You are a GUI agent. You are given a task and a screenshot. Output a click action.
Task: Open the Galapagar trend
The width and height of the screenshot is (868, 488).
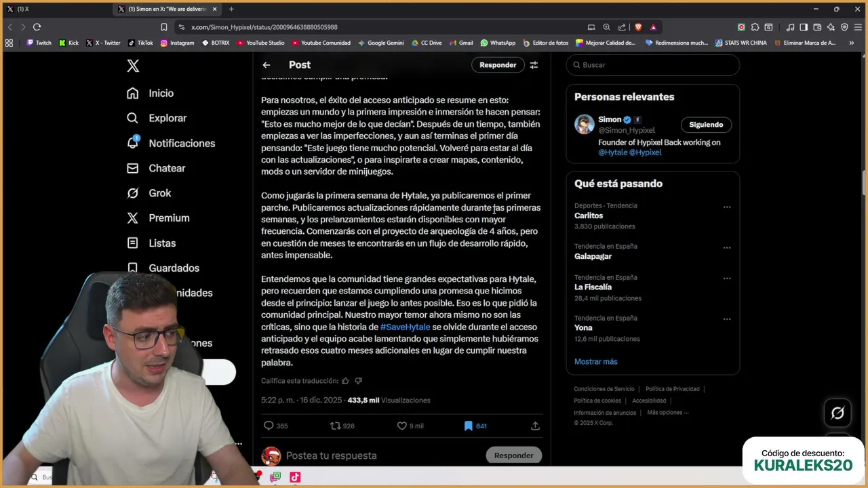click(x=593, y=256)
